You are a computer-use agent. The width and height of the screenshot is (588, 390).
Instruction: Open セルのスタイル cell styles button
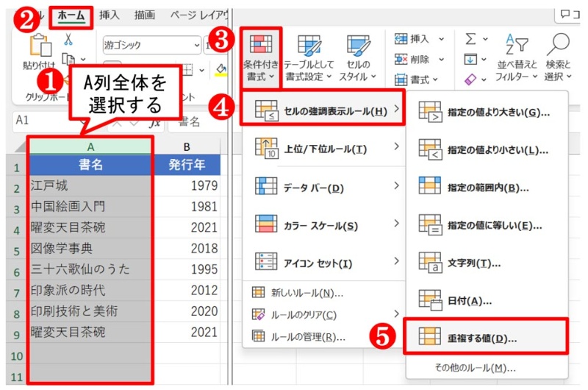pos(358,58)
